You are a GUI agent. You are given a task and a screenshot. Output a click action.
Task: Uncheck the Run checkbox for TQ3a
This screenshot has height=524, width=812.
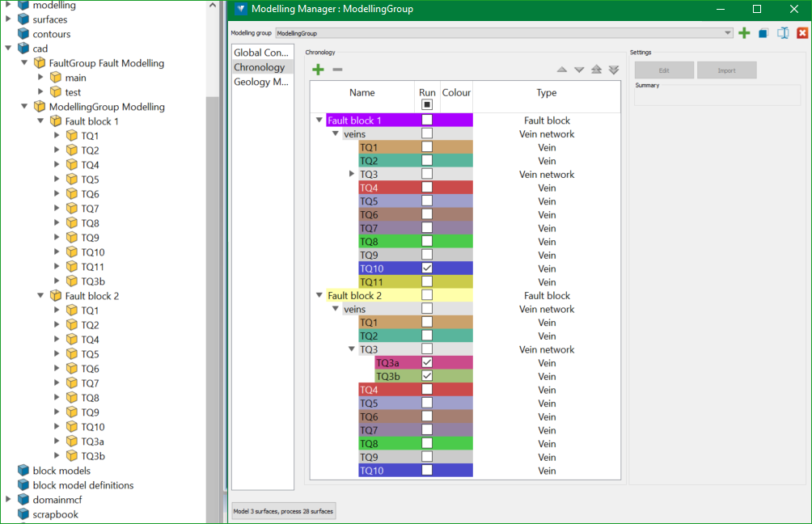(427, 363)
